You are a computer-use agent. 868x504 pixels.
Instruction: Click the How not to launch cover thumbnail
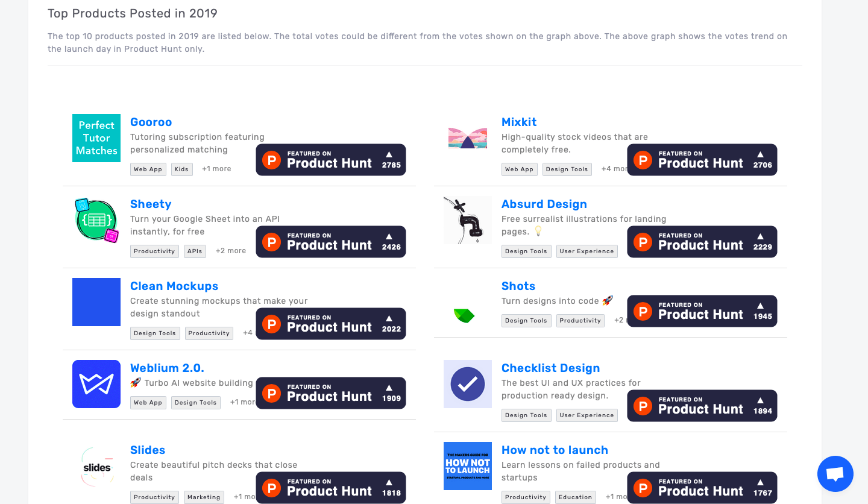pos(468,467)
